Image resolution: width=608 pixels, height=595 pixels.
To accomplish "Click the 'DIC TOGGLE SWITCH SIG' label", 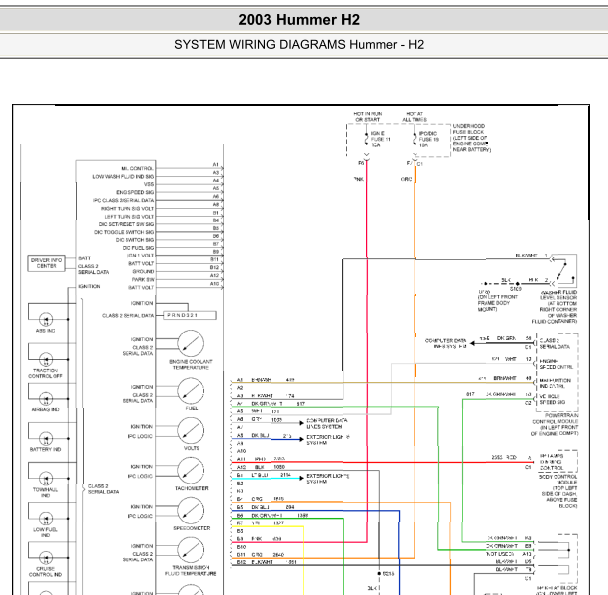I will 124,232.
